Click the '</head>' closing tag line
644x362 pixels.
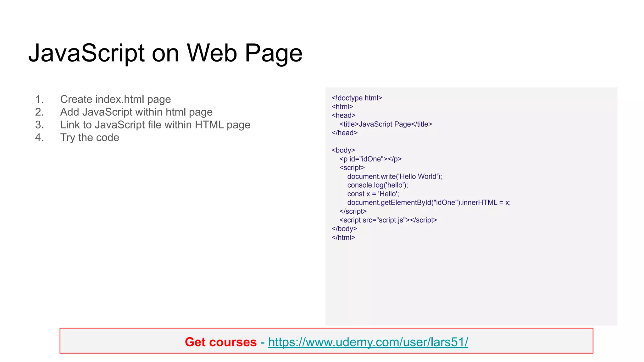[345, 133]
